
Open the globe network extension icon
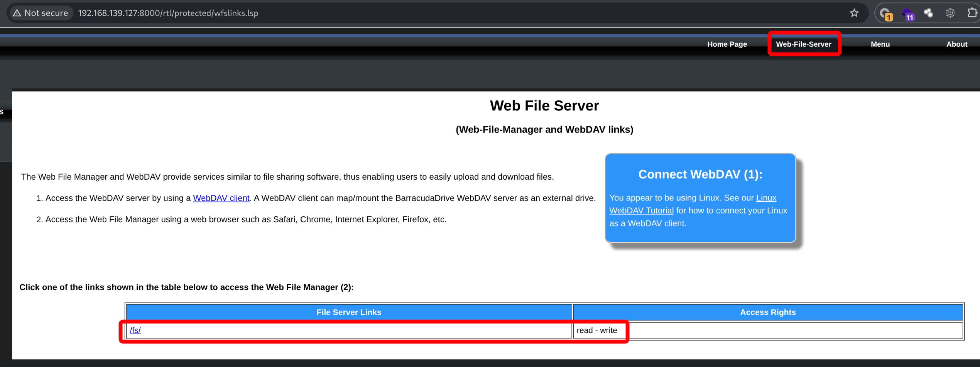pyautogui.click(x=950, y=13)
